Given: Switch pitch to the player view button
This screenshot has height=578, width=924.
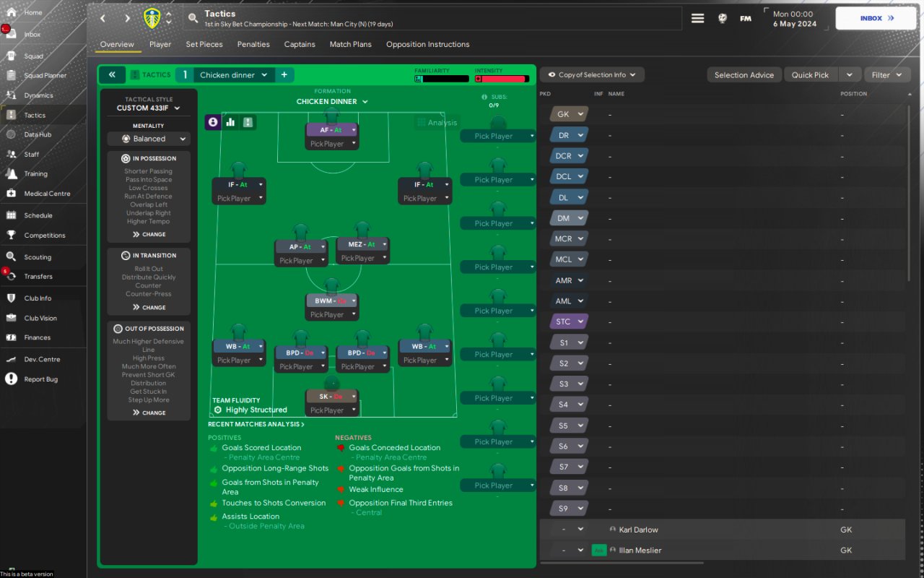Looking at the screenshot, I should [x=213, y=122].
